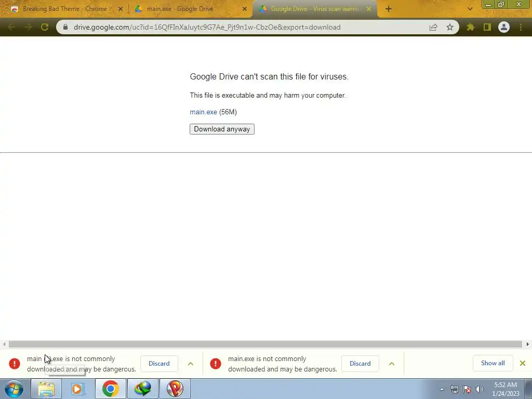
Task: Click the Chrome taskbar icon
Action: (110, 389)
